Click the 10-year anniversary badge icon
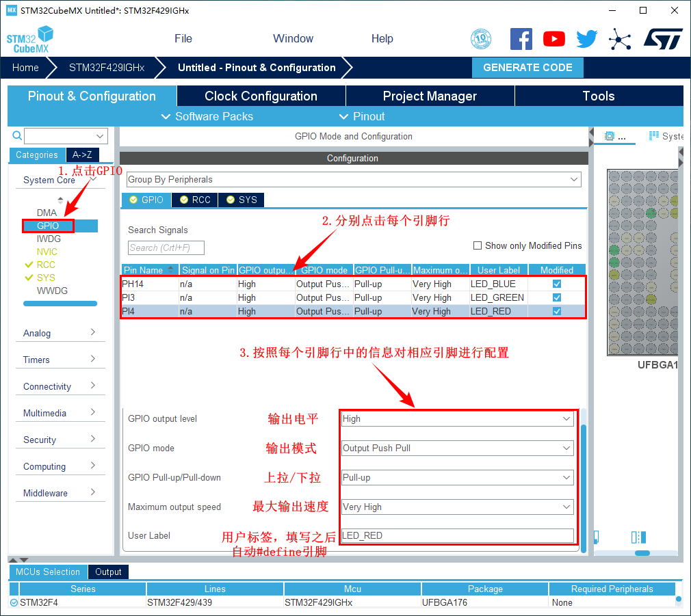 [x=482, y=39]
